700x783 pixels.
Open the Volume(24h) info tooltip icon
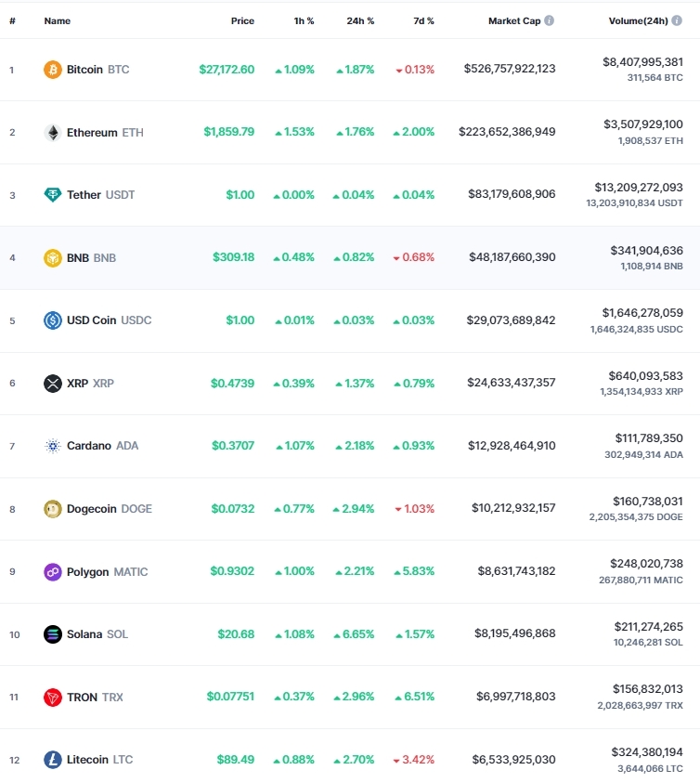[677, 20]
